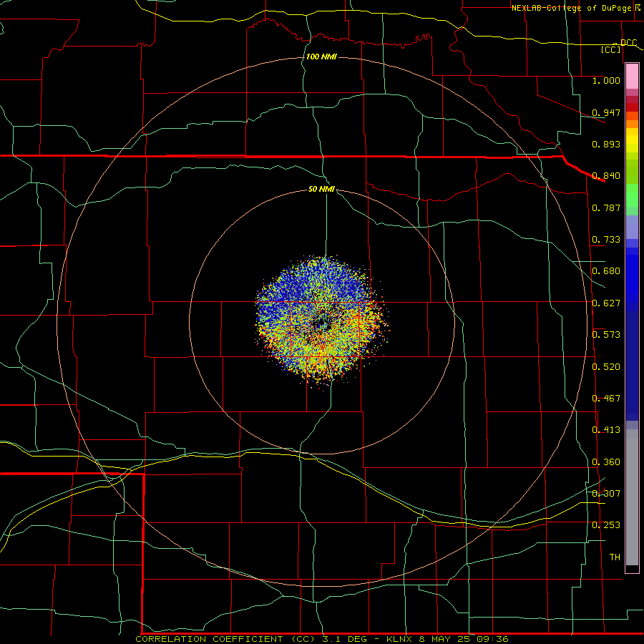
Task: Click the 100 NMI range ring label
Action: pyautogui.click(x=321, y=57)
